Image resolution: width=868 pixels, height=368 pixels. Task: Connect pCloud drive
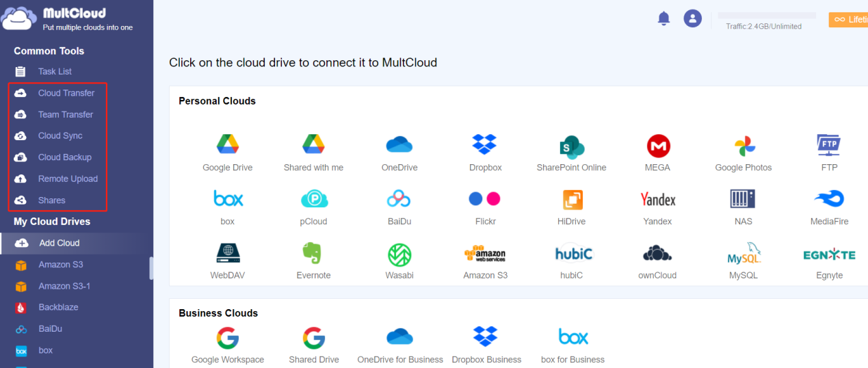click(x=314, y=206)
